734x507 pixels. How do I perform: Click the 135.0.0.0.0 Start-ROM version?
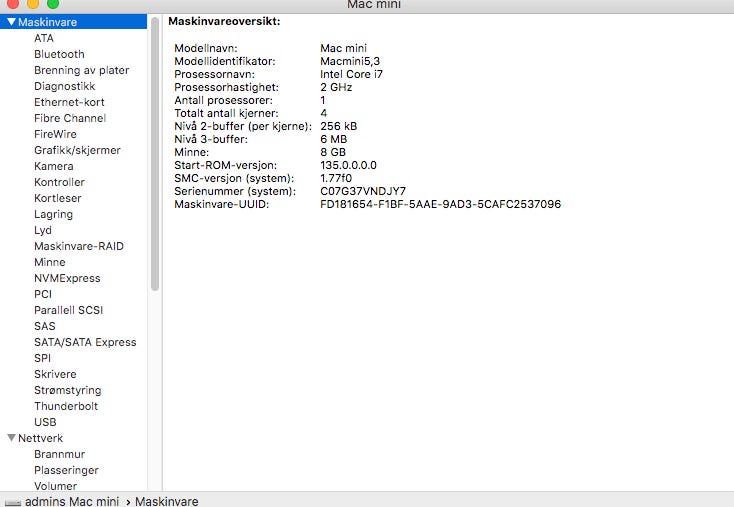pos(348,165)
